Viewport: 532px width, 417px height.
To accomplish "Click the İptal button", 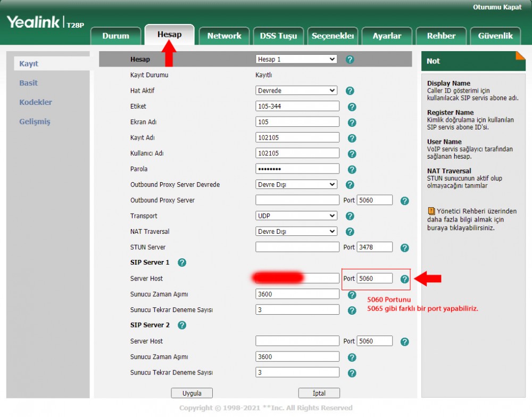I will pyautogui.click(x=319, y=393).
